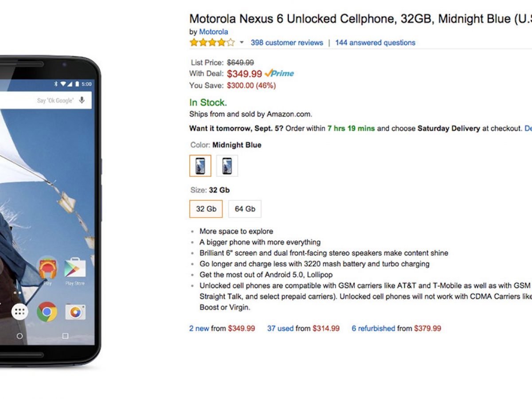The image size is (532, 399).
Task: Click the app drawer dots icon
Action: pos(20,312)
